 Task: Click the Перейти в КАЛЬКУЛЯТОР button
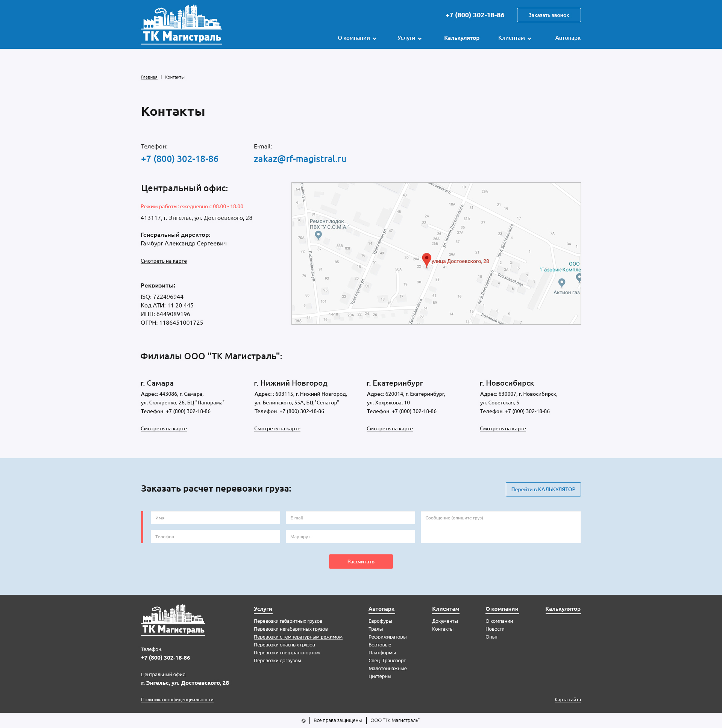pyautogui.click(x=543, y=489)
